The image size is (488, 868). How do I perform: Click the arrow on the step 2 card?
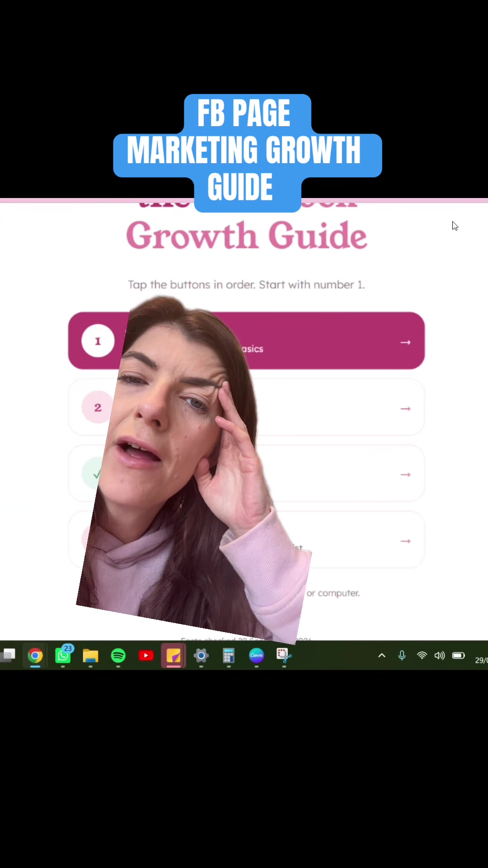(x=405, y=409)
